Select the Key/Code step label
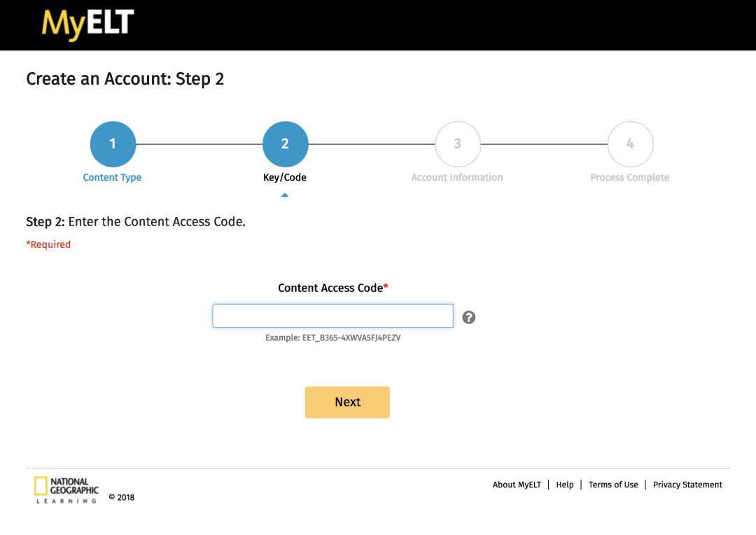The height and width of the screenshot is (535, 756). tap(284, 178)
